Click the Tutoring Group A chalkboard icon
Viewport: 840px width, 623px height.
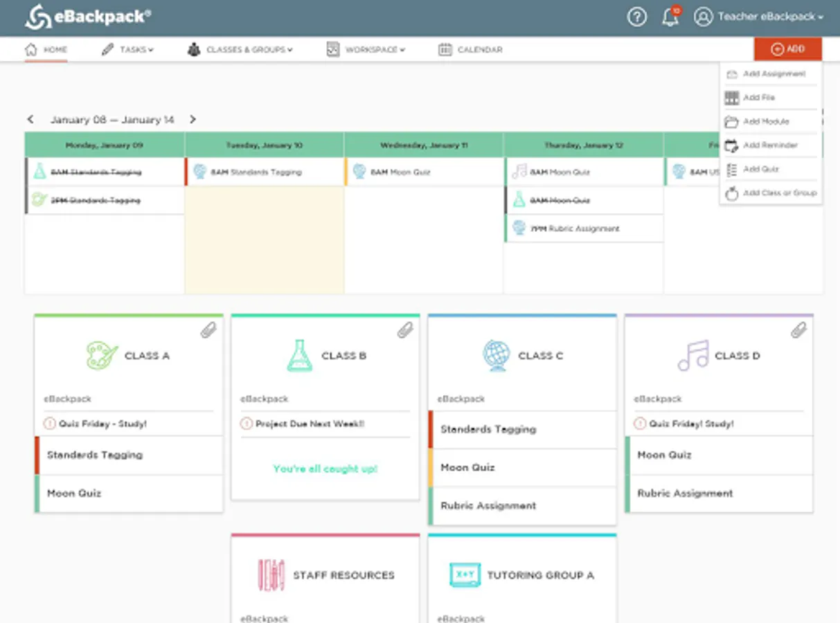click(465, 575)
